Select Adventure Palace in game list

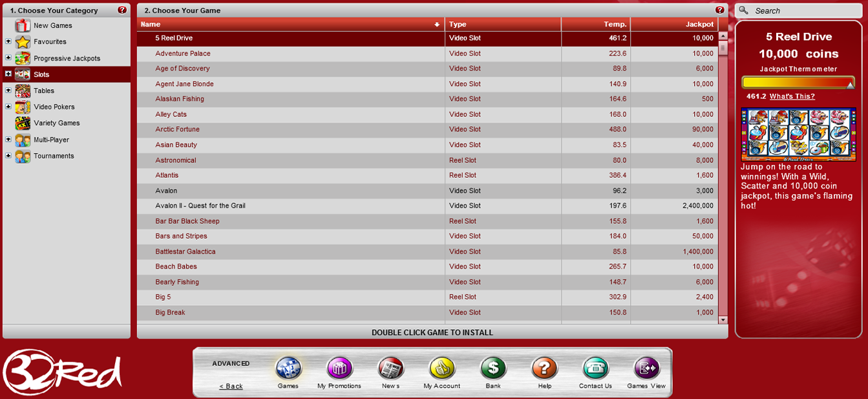427,54
